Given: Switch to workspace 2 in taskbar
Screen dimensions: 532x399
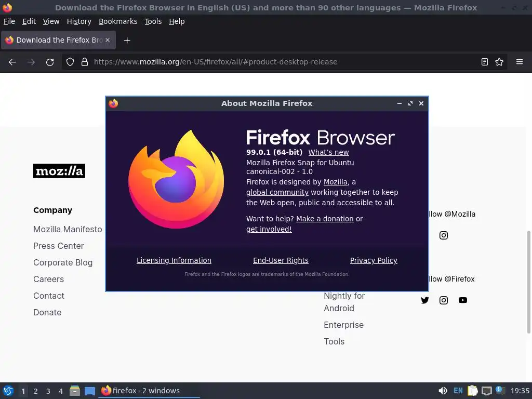Looking at the screenshot, I should pyautogui.click(x=36, y=391).
